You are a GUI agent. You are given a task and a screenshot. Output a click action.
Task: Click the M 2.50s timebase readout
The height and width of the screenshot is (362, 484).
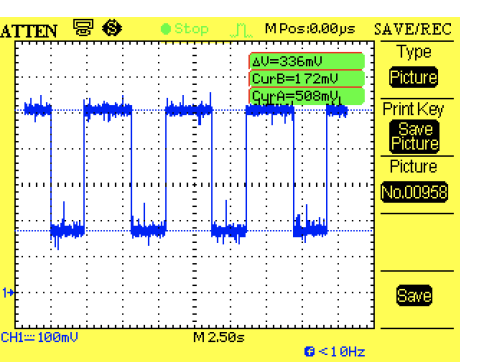point(219,338)
